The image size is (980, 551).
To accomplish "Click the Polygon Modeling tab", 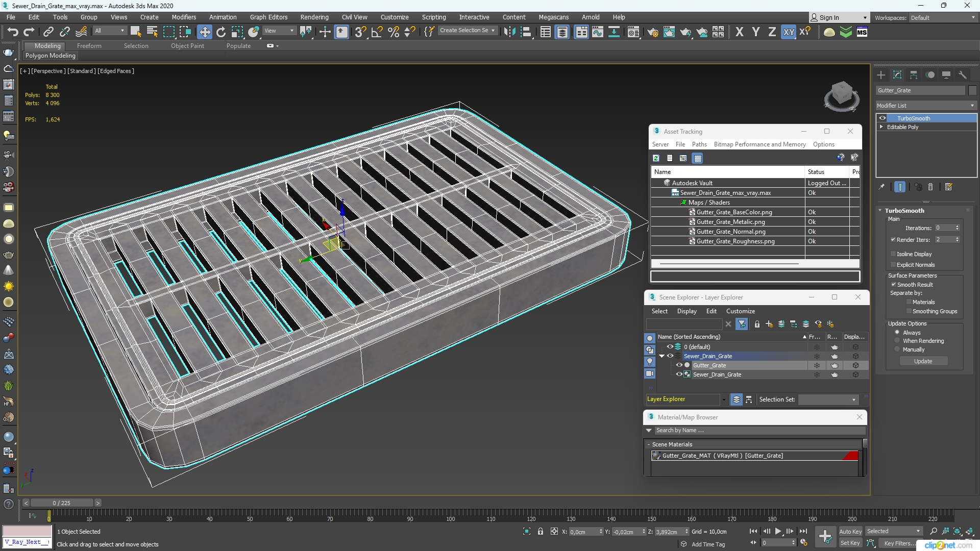I will [x=51, y=55].
